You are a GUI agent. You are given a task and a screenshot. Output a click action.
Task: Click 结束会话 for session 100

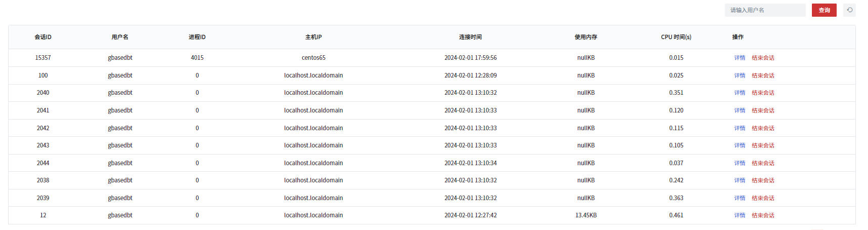click(x=763, y=75)
